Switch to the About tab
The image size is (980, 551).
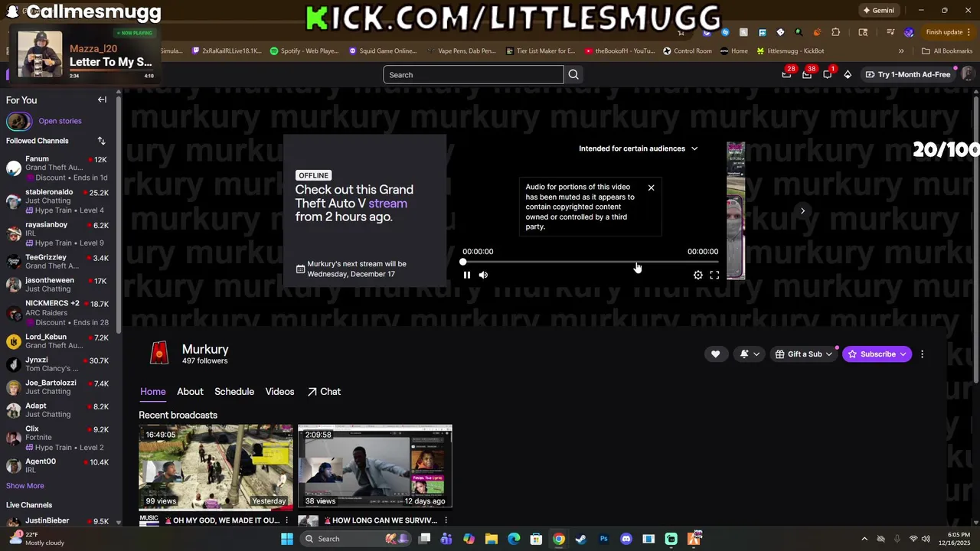(x=190, y=392)
